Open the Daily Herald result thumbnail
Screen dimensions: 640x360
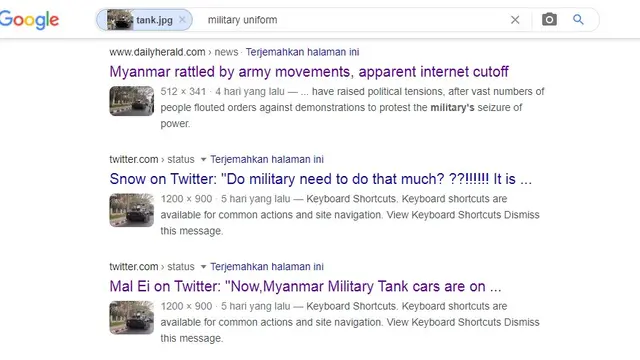click(131, 101)
